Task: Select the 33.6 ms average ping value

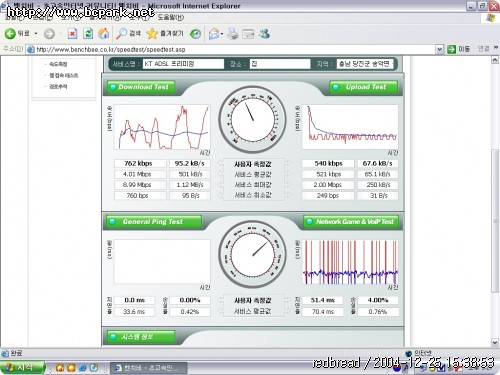Action: tap(134, 312)
